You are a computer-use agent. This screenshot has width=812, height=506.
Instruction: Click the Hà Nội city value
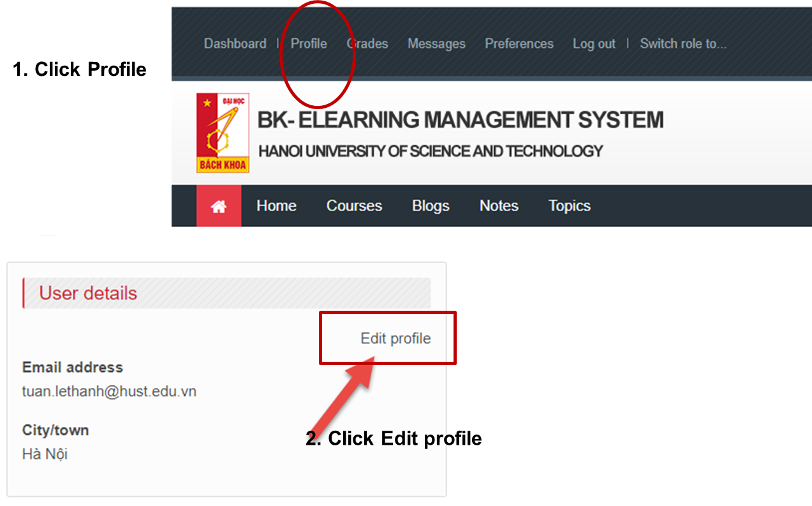[x=45, y=454]
